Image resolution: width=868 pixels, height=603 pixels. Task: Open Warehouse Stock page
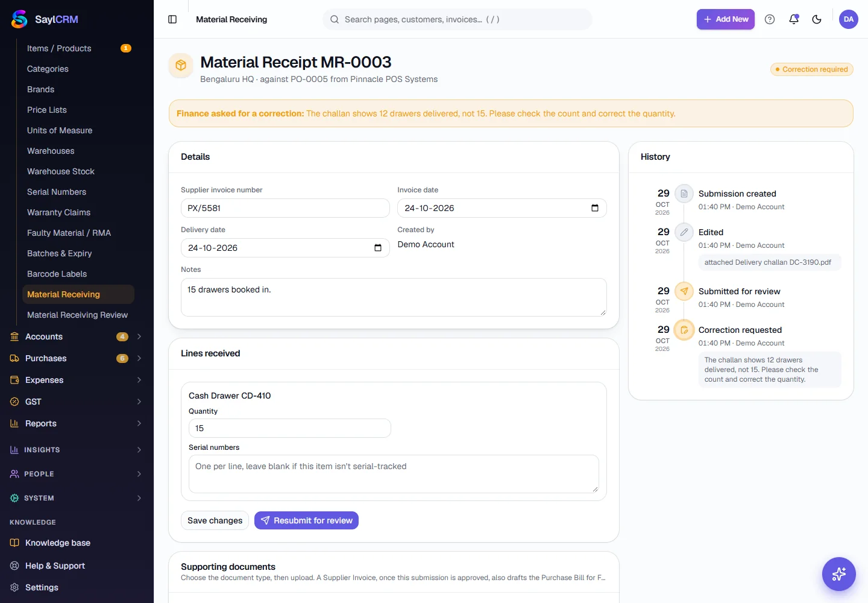(x=78, y=171)
